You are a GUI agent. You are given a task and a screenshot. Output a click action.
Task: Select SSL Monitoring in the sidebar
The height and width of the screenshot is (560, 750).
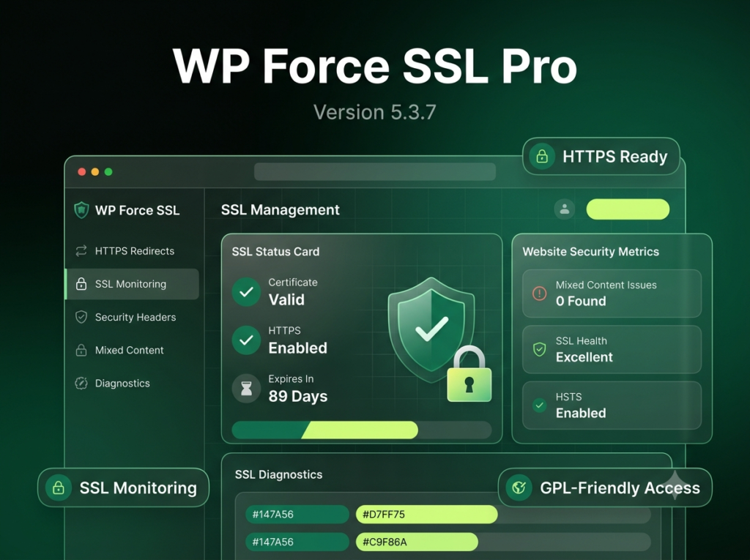tap(132, 284)
